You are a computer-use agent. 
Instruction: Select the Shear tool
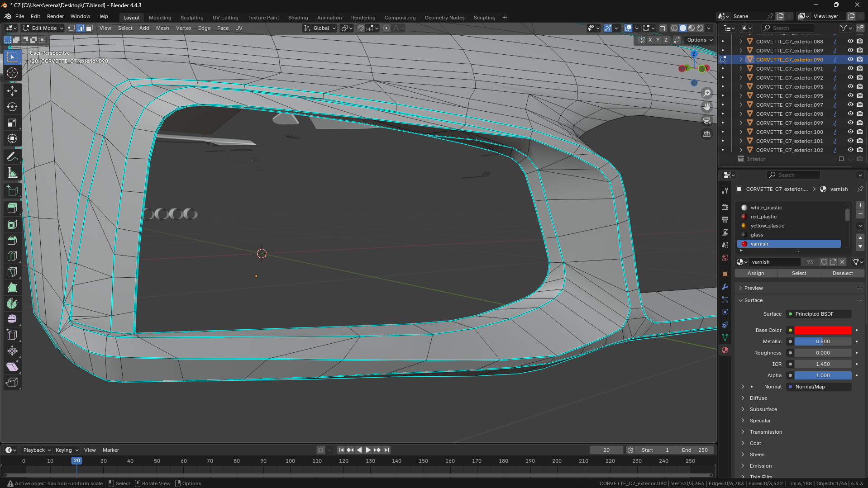(12, 367)
